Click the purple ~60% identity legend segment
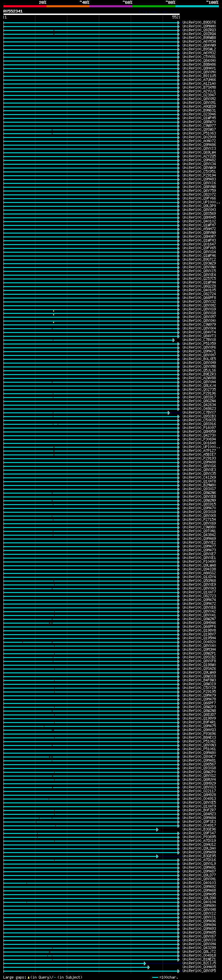The image size is (222, 980). (x=111, y=6)
